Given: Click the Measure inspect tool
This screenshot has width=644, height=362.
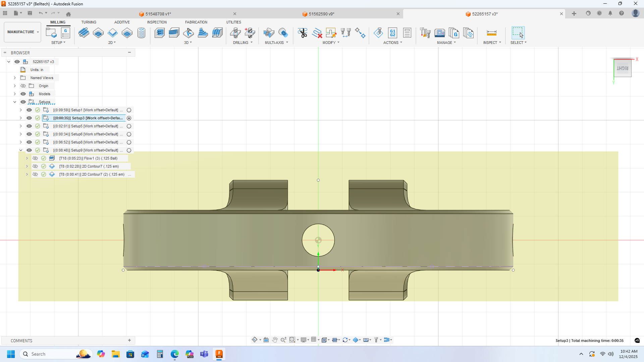Looking at the screenshot, I should click(492, 33).
